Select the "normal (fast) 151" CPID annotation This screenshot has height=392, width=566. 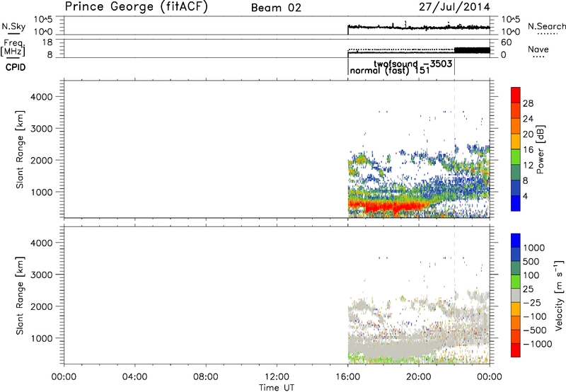click(390, 70)
